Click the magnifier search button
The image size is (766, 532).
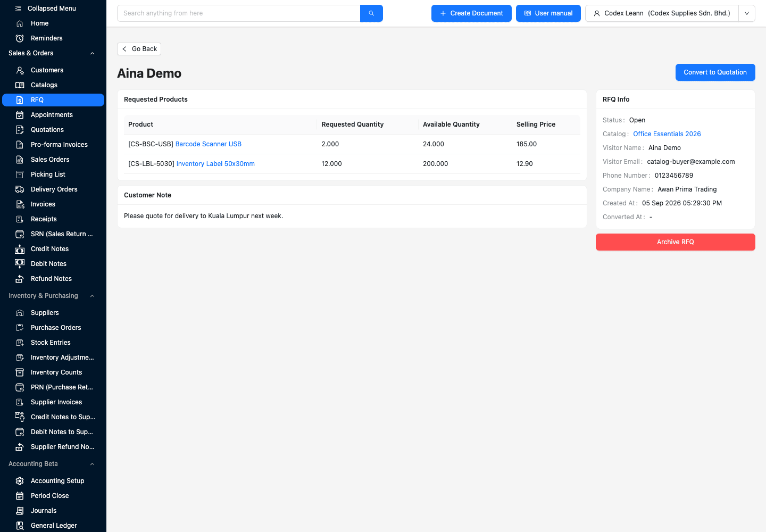[371, 13]
